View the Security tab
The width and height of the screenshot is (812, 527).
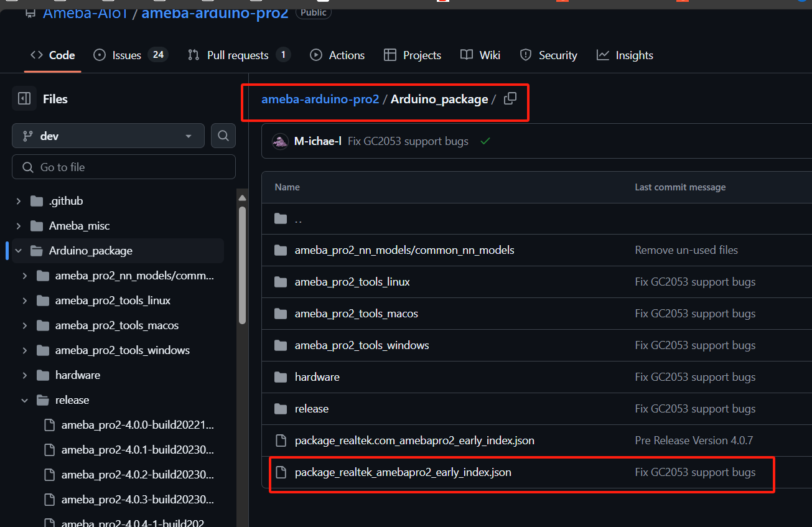tap(549, 55)
